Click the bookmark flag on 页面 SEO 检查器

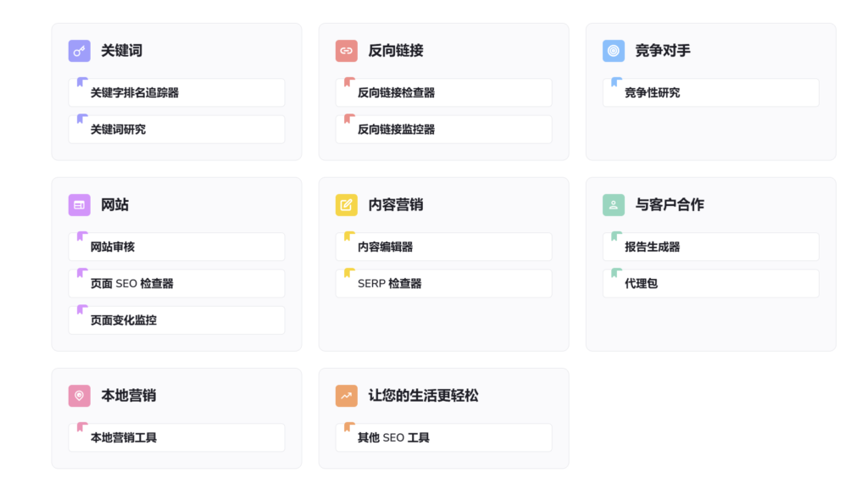(82, 273)
